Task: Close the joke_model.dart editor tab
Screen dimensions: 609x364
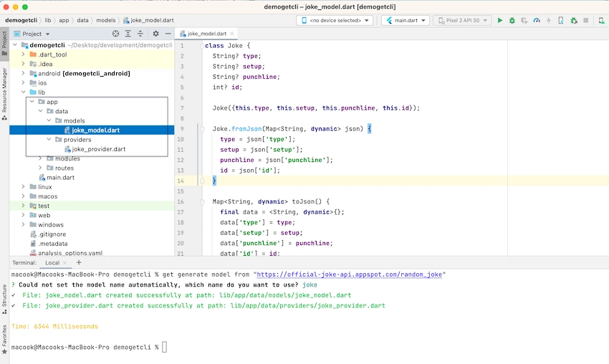Action: pyautogui.click(x=232, y=34)
